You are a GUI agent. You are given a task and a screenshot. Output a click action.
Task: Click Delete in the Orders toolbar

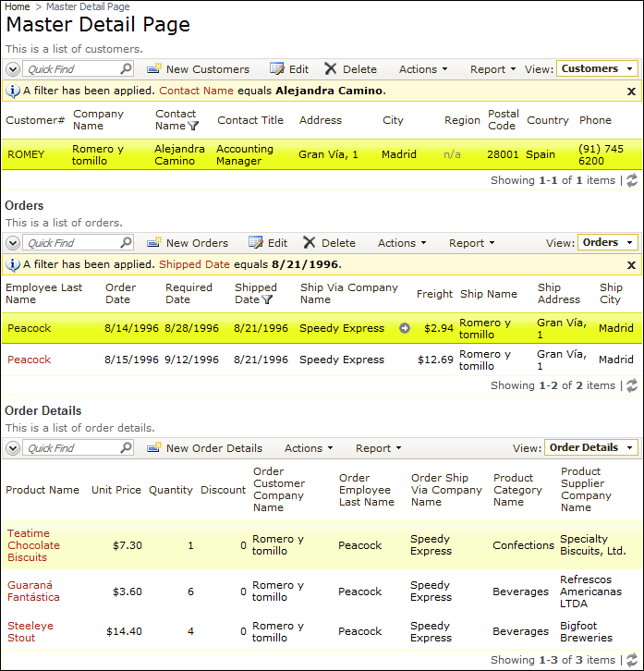point(329,243)
